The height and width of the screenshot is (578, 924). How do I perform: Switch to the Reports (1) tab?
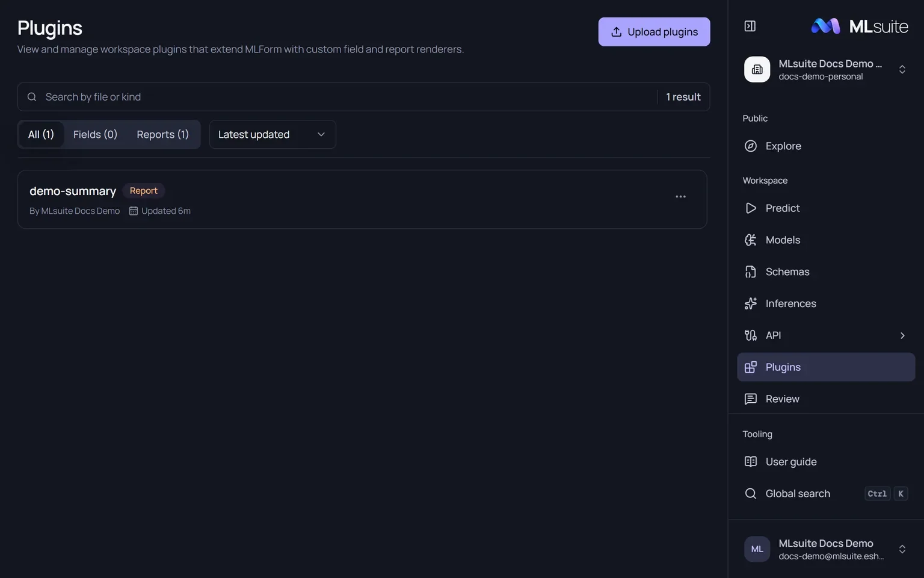(162, 134)
